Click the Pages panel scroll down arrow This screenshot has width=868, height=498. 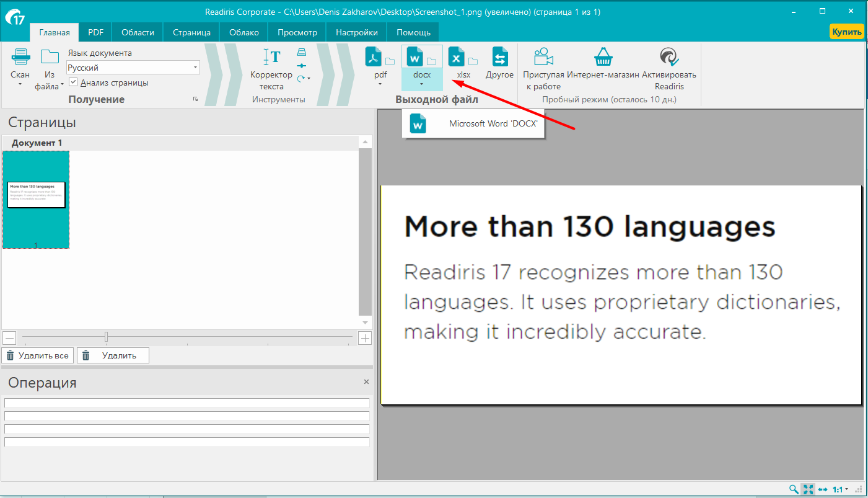(366, 322)
